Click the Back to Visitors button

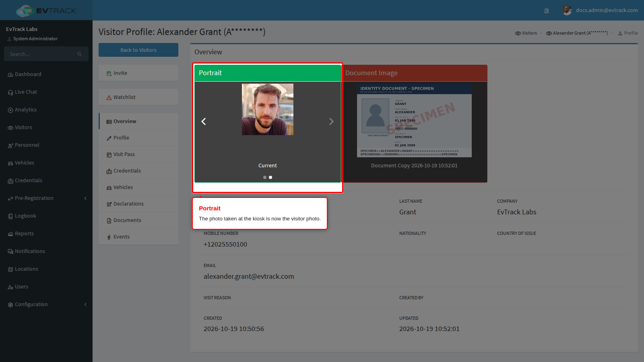pyautogui.click(x=138, y=50)
